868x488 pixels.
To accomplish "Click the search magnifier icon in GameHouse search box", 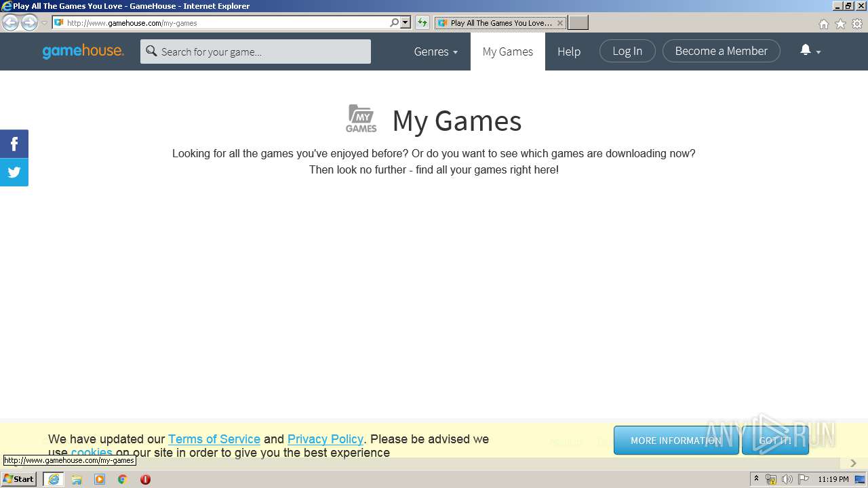I will click(151, 52).
